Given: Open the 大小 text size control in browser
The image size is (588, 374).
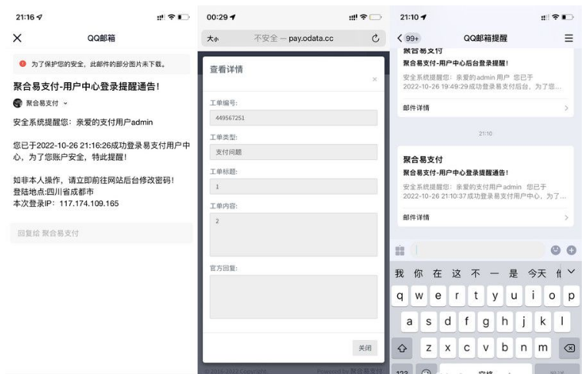Looking at the screenshot, I should (x=213, y=38).
